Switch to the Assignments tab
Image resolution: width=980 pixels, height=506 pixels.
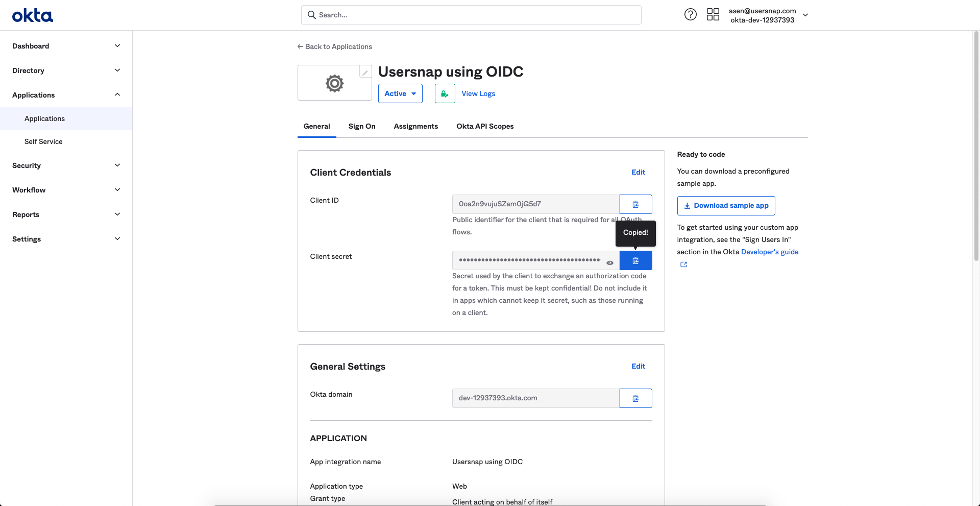click(416, 126)
